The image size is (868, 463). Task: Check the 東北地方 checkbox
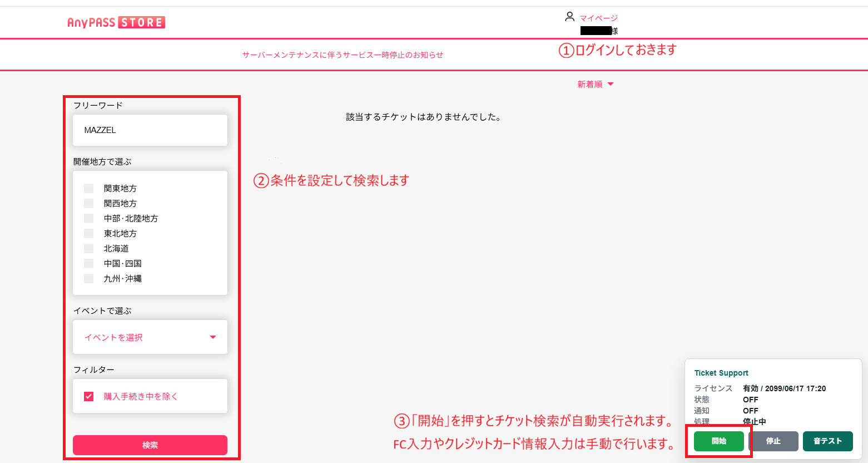(x=88, y=233)
